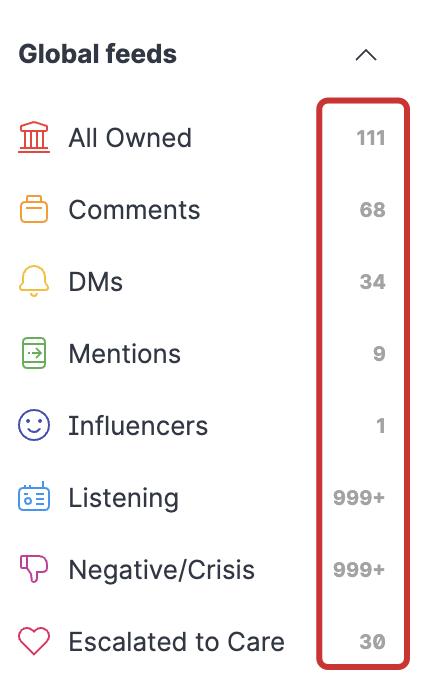
Task: Select the DMs feed label
Action: [x=95, y=281]
